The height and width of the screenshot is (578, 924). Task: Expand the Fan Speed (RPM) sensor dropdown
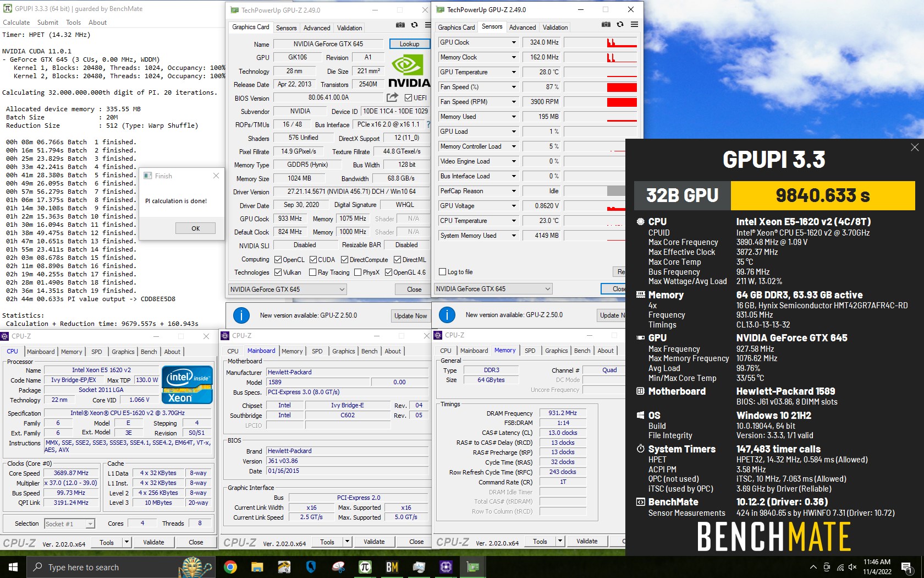click(514, 102)
